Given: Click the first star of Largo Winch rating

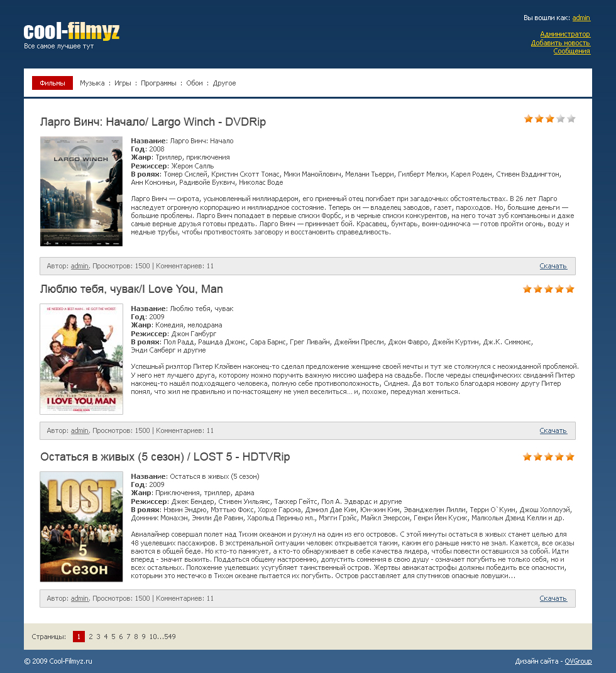Looking at the screenshot, I should pos(529,119).
